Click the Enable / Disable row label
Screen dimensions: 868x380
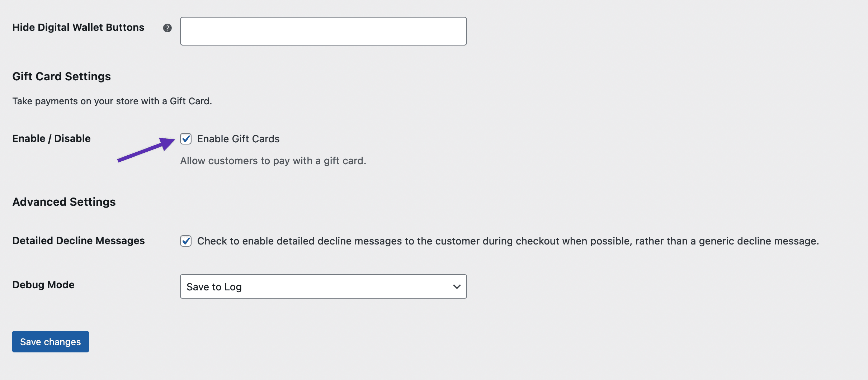(x=51, y=138)
